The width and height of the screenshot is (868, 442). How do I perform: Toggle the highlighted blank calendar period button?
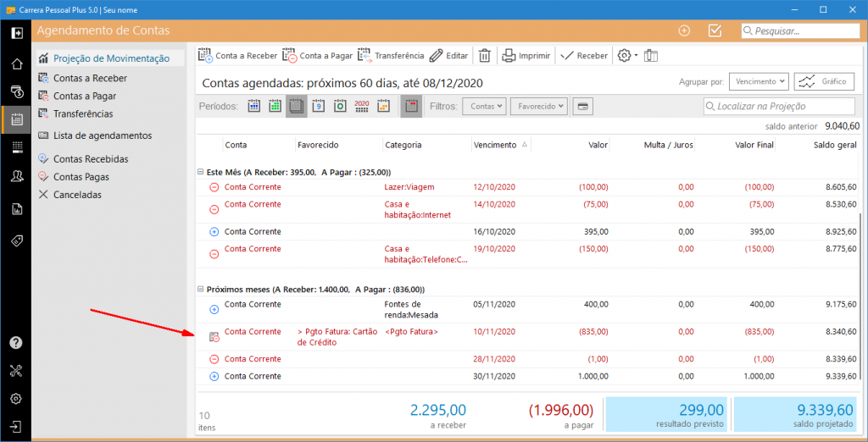pyautogui.click(x=296, y=107)
